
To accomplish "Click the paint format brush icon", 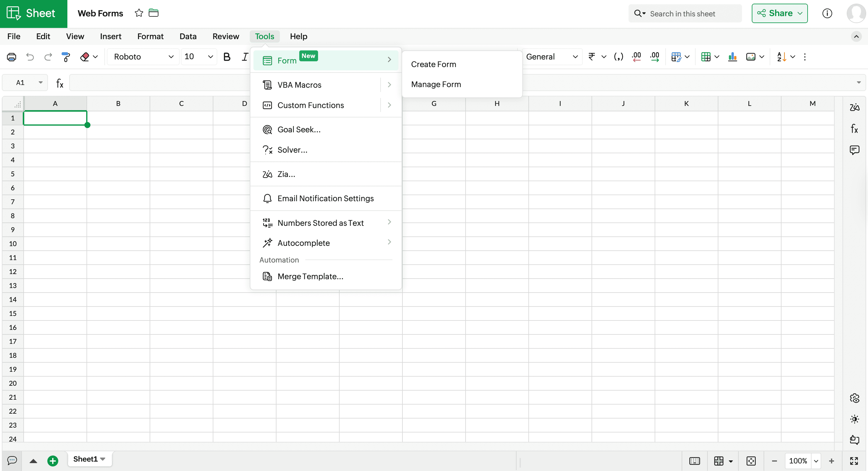I will [x=66, y=57].
